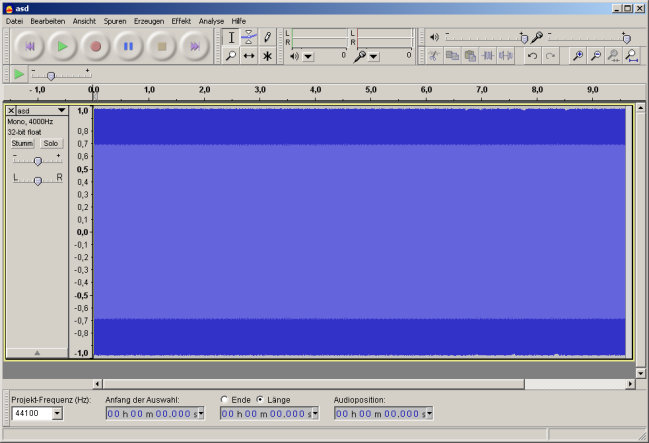649x443 pixels.
Task: Open the asd track name dropdown menu
Action: click(61, 110)
